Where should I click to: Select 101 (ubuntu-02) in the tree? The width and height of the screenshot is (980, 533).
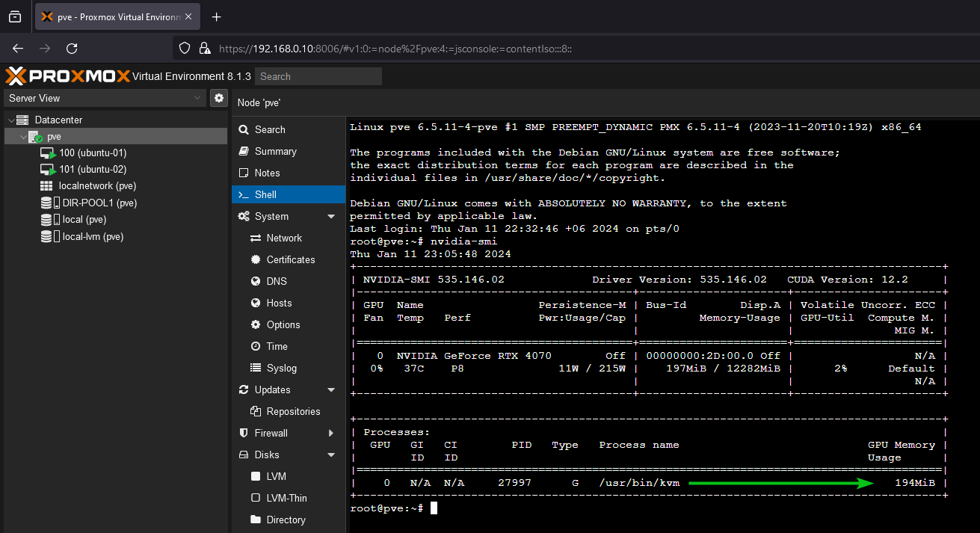(115, 170)
